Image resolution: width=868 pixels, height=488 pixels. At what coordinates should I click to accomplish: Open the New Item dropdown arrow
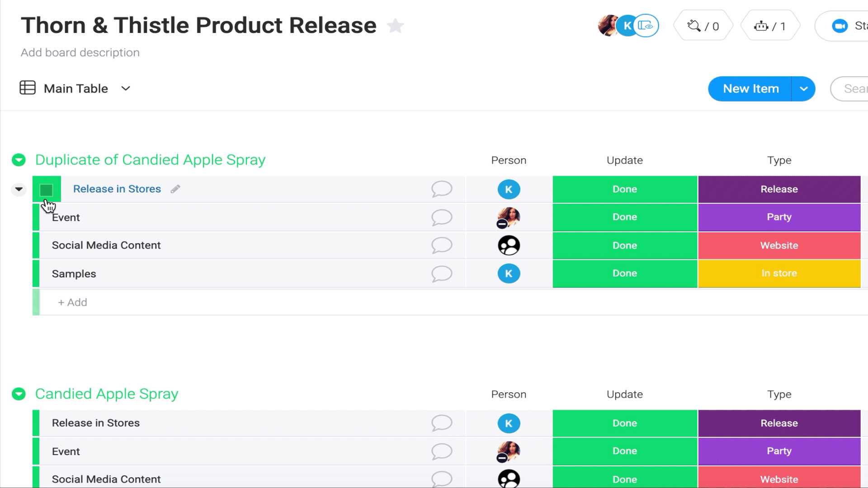(x=803, y=89)
